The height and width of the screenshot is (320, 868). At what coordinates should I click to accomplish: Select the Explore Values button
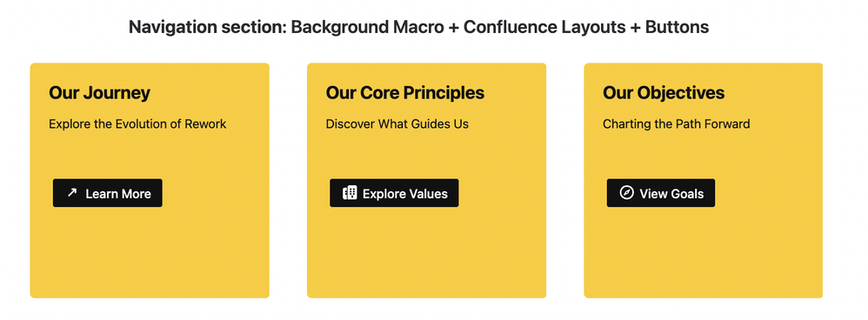click(394, 193)
